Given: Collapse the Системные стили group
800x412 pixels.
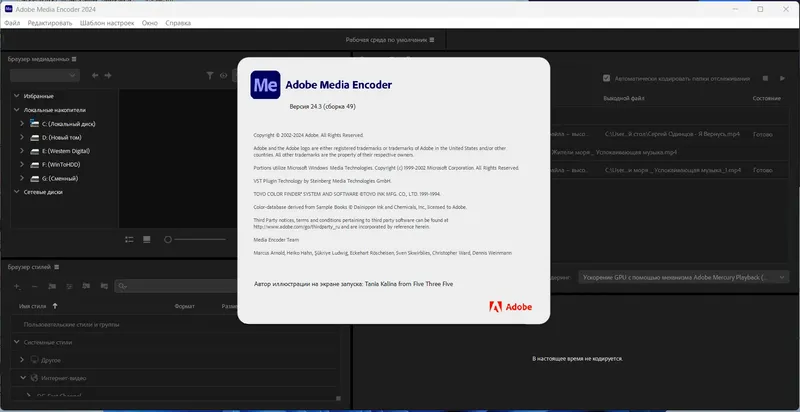Looking at the screenshot, I should coord(17,342).
